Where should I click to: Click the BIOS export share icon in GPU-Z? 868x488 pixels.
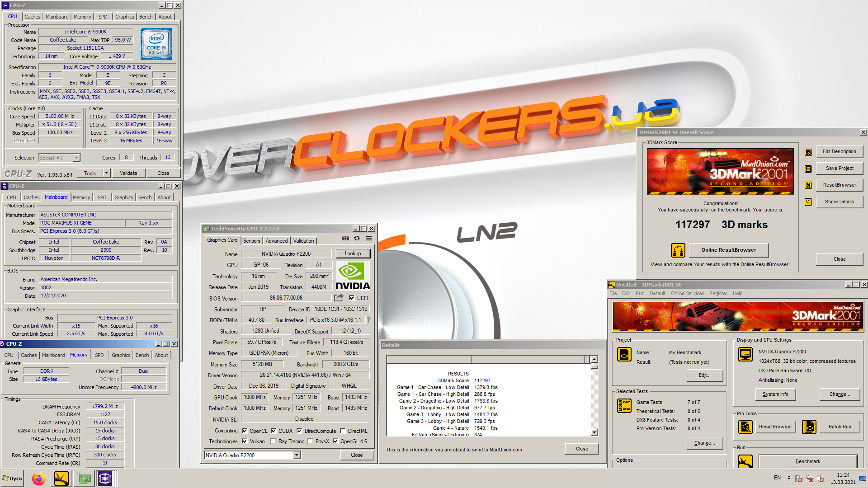[x=339, y=297]
